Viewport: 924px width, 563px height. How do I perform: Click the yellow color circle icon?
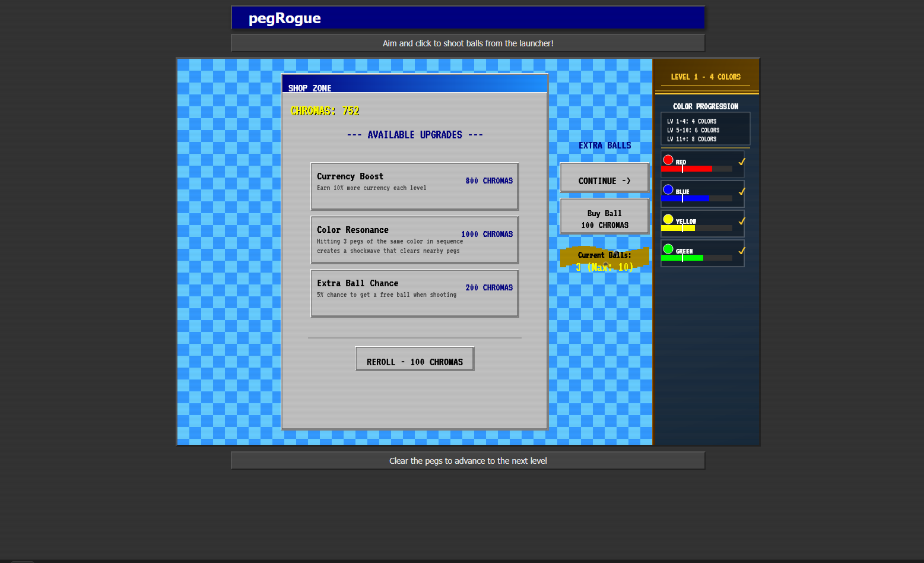[x=668, y=219]
